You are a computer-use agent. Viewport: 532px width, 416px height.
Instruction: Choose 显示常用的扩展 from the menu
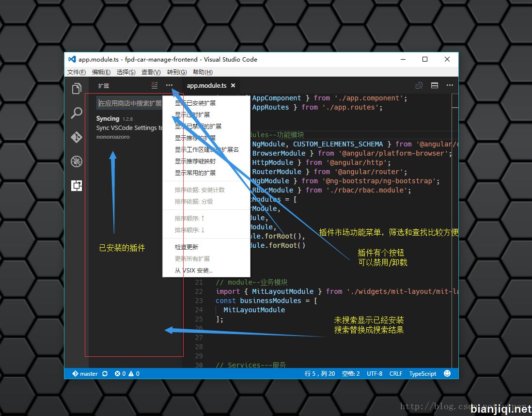206,173
